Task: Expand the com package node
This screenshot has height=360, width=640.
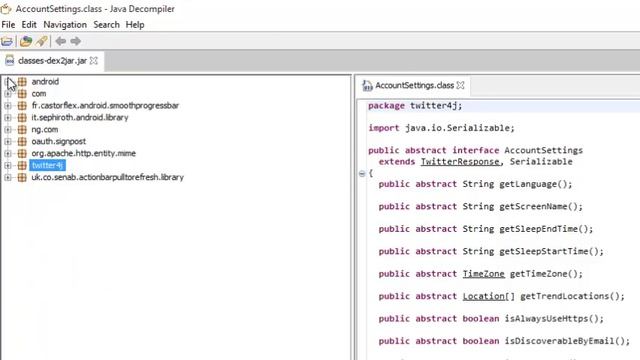Action: (x=8, y=93)
